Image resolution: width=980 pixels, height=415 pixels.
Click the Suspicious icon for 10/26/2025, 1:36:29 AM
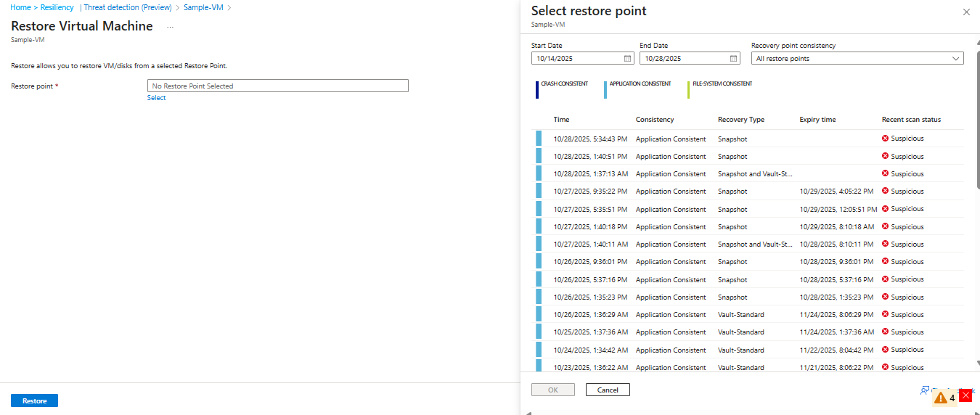[885, 314]
